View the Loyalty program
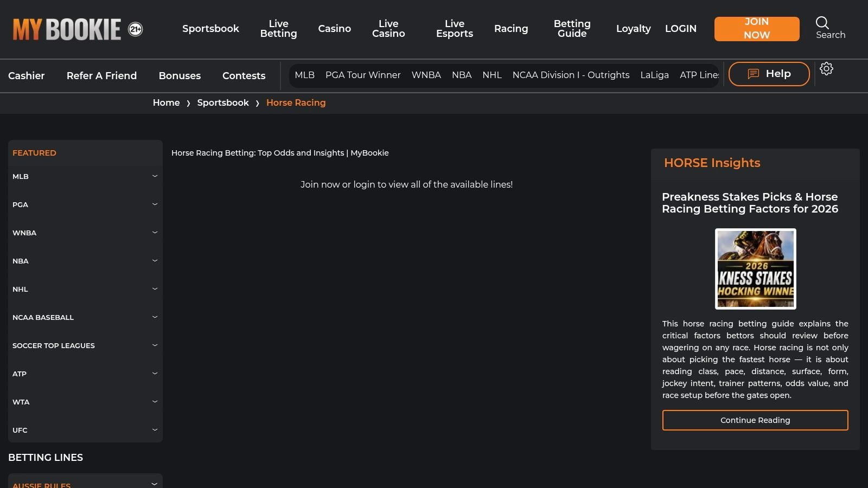 click(x=633, y=29)
